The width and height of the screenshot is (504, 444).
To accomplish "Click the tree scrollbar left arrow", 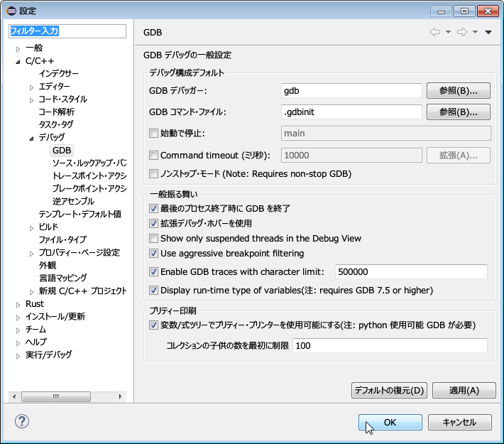I will pyautogui.click(x=14, y=396).
